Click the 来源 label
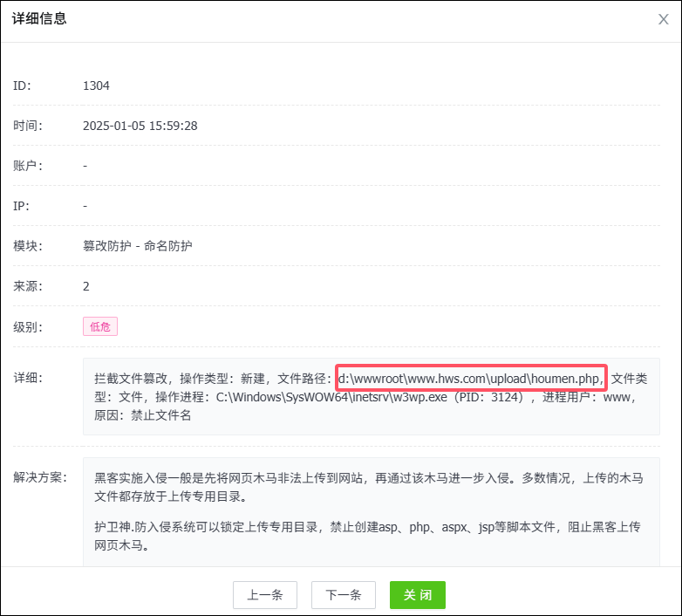 point(28,286)
